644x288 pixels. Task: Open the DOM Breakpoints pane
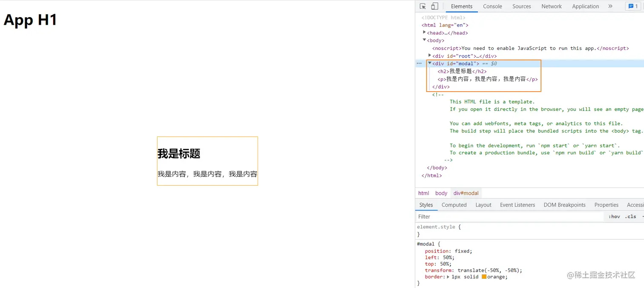[x=564, y=205]
